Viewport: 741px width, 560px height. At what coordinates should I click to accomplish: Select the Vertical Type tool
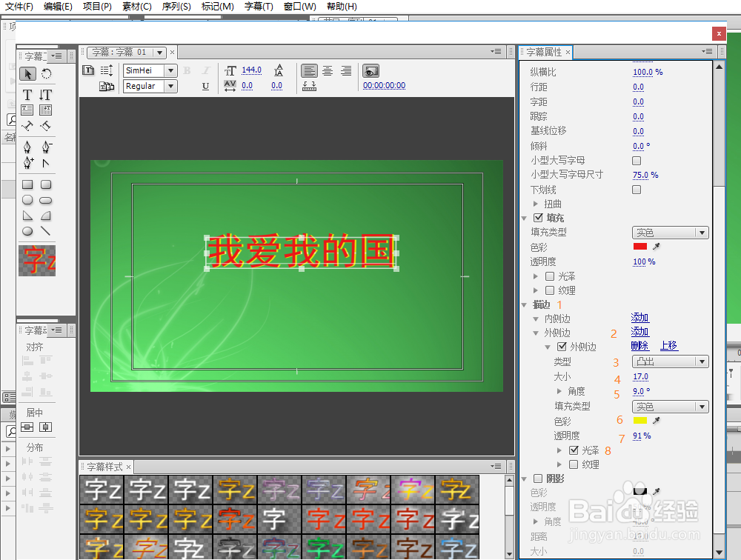45,95
